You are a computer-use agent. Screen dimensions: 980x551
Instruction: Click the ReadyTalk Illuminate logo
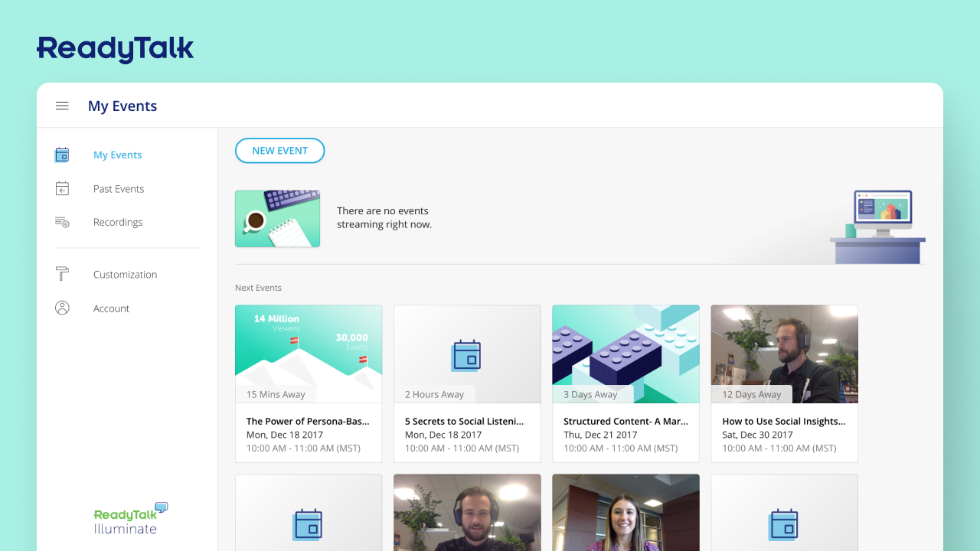click(130, 519)
